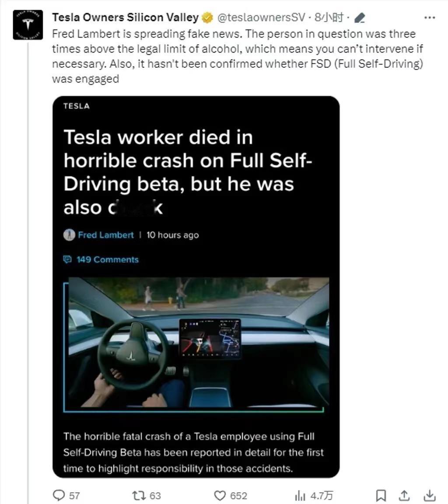Viewport: 448px width, 504px height.
Task: Open Tesla Owners Silicon Valley profile avatar
Action: pyautogui.click(x=28, y=25)
